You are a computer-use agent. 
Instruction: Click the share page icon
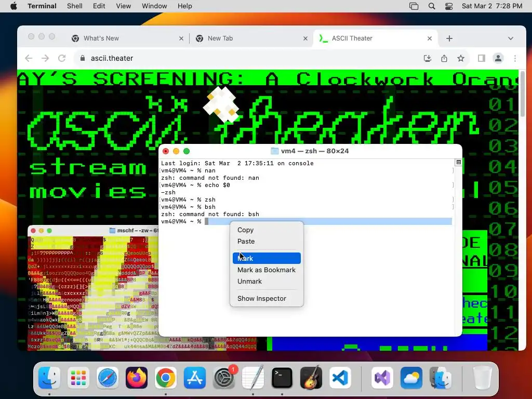pos(444,58)
